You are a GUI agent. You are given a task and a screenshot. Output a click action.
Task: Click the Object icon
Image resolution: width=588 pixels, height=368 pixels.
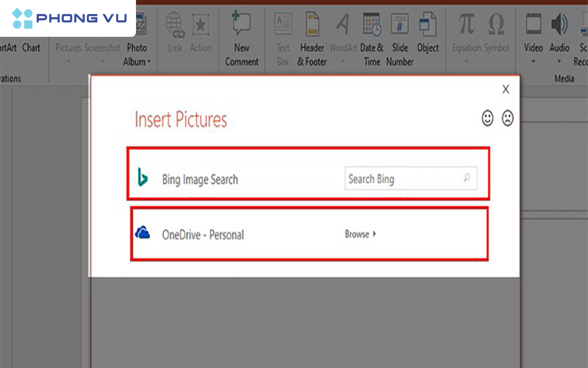(428, 24)
